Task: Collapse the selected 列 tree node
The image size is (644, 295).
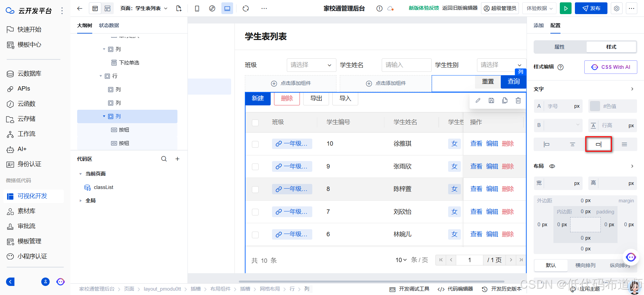Action: point(104,116)
